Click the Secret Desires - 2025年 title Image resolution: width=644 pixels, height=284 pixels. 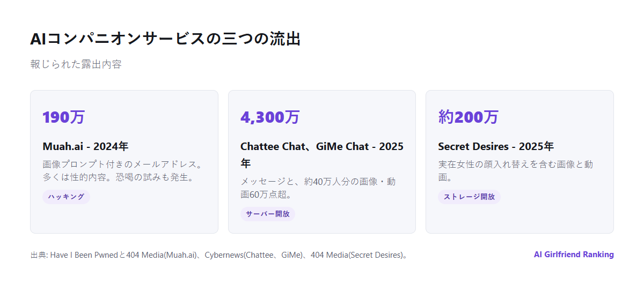coord(496,146)
